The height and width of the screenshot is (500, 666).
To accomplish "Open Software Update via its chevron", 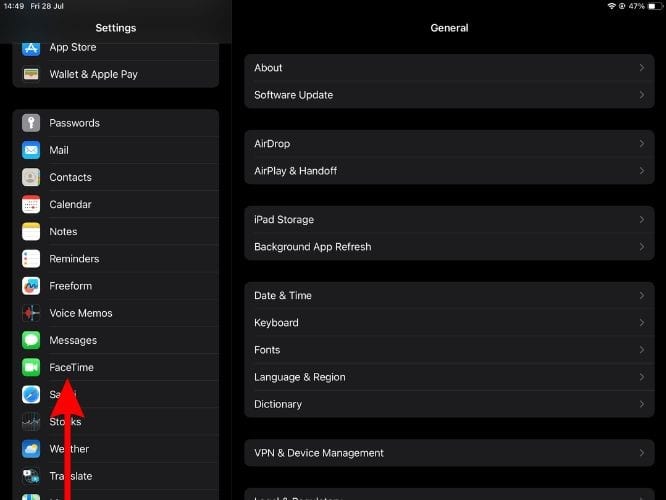I will pos(641,95).
